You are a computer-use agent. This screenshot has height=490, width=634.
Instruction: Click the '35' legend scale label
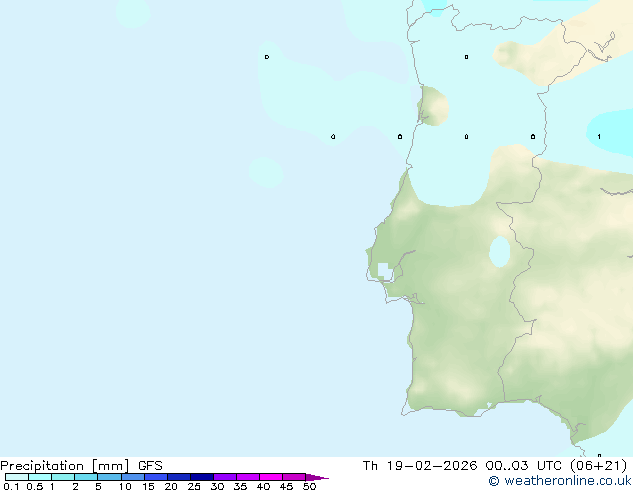coord(240,486)
